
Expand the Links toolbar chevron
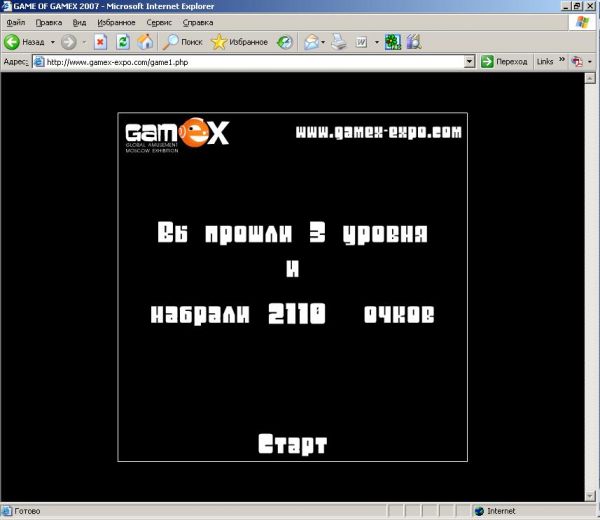click(x=562, y=61)
